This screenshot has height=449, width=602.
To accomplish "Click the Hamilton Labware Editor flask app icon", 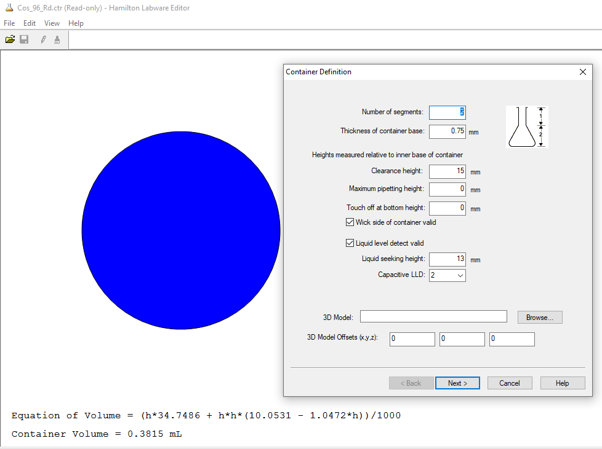I will 9,7.
